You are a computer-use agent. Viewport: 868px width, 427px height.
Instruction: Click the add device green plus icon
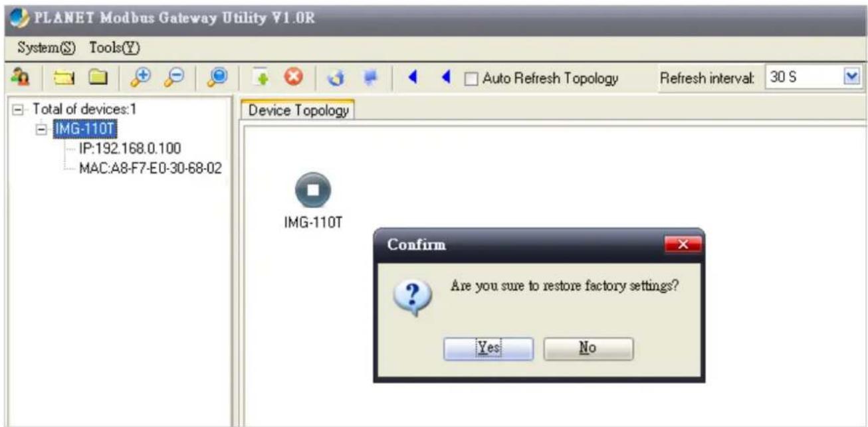[x=259, y=78]
